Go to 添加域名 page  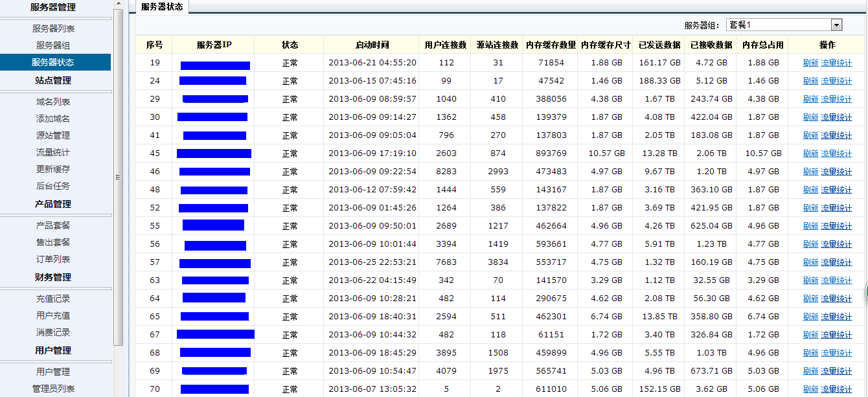[x=53, y=119]
